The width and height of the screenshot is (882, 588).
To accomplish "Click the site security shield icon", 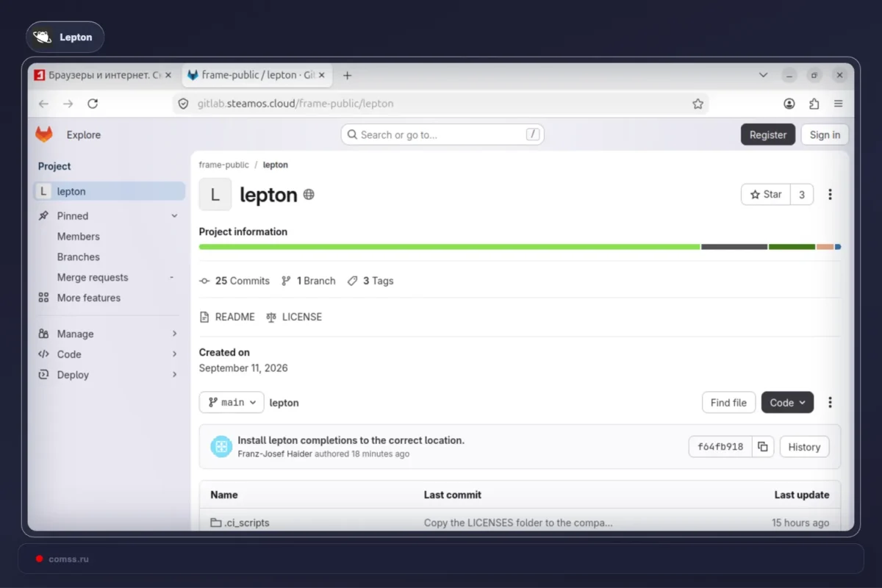I will [x=184, y=104].
